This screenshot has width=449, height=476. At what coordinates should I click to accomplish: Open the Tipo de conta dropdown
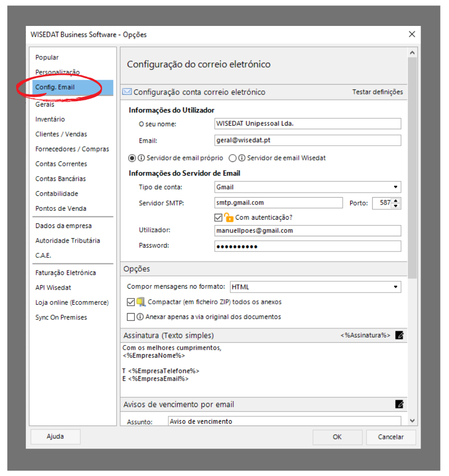[308, 187]
